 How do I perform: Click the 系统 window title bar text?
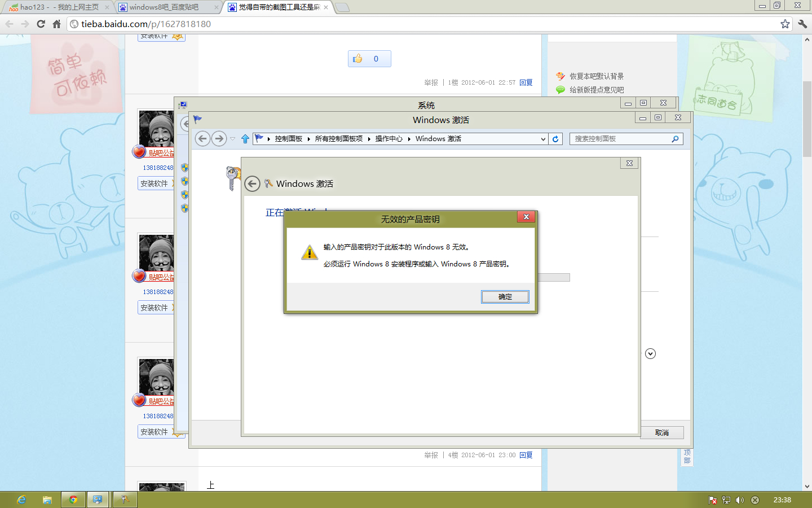(x=426, y=106)
